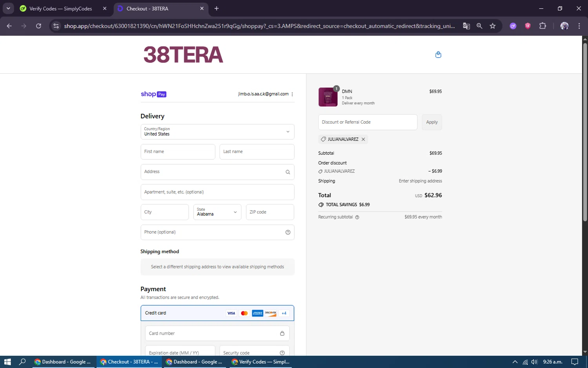Click the TOTAL SAVINGS $6.99 text
Image resolution: width=588 pixels, height=368 pixels.
[x=348, y=205]
